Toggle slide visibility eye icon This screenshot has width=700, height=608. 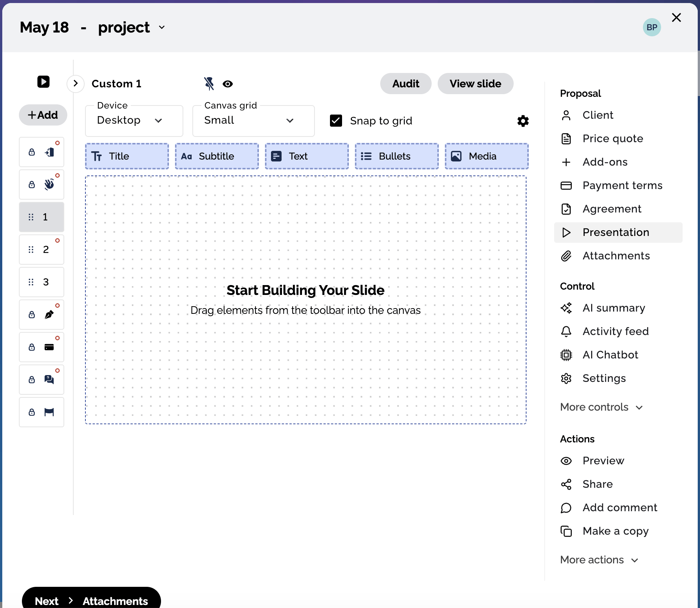tap(228, 84)
